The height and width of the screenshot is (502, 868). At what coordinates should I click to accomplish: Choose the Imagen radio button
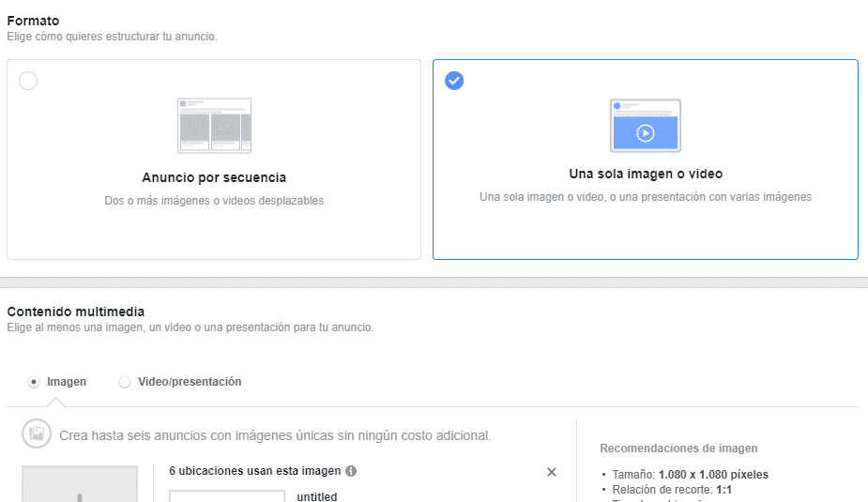(x=34, y=382)
